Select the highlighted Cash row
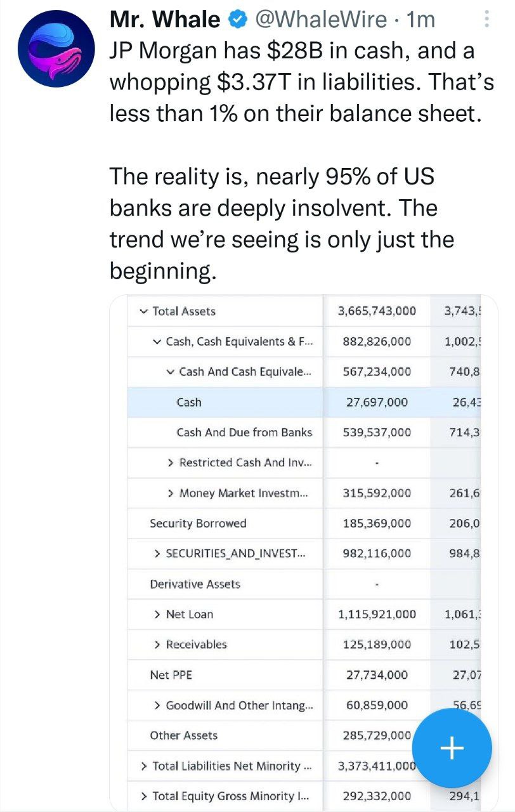The height and width of the screenshot is (812, 515). pyautogui.click(x=303, y=402)
